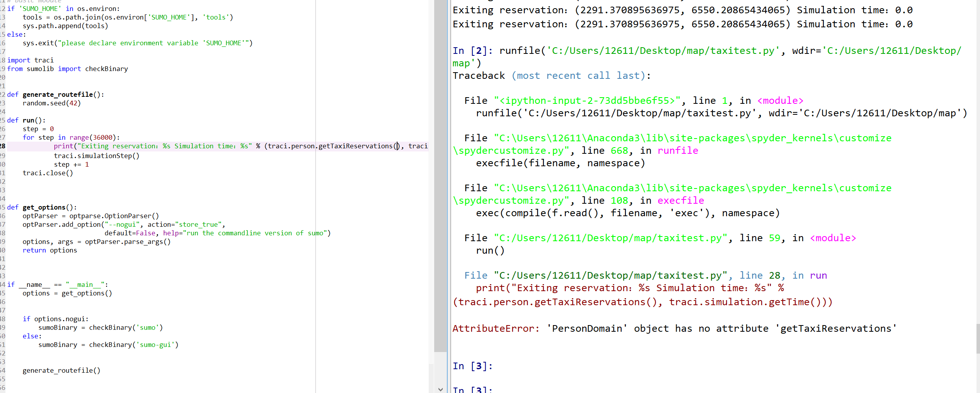
Task: Click the runfile link at line 668
Action: 677,150
